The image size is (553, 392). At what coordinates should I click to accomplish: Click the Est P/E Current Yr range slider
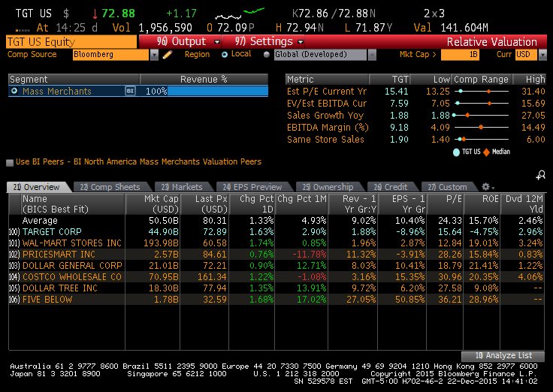482,92
